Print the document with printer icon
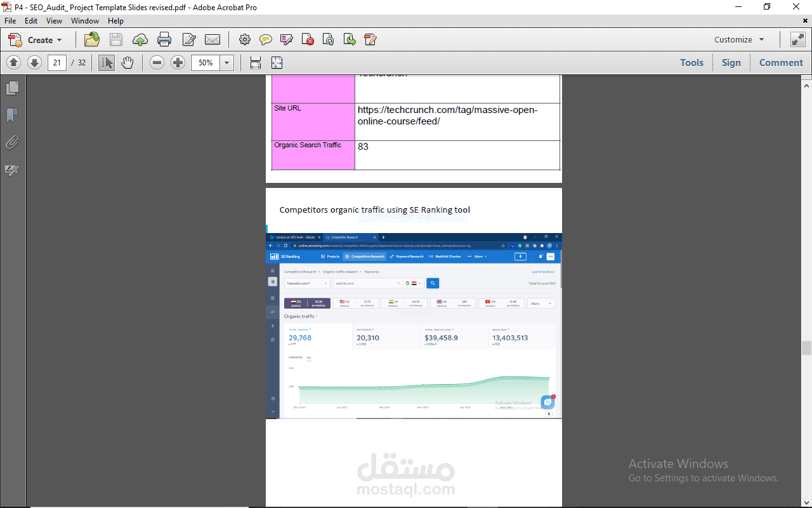 (164, 40)
